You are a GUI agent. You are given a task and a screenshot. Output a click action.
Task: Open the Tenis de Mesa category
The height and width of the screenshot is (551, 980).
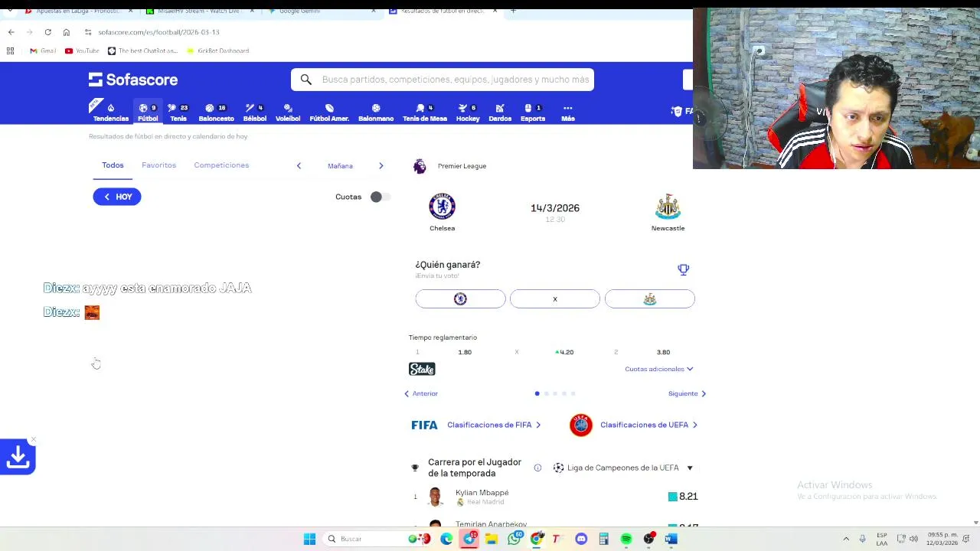click(425, 112)
